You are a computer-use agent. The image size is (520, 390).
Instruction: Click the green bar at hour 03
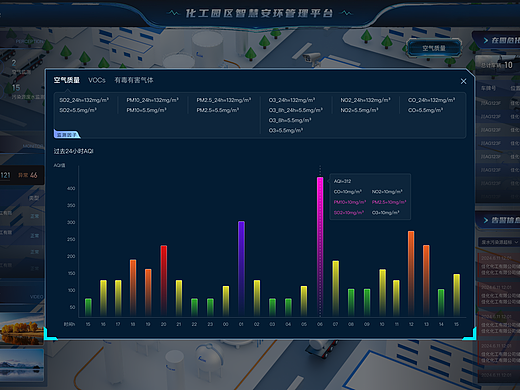pos(272,307)
